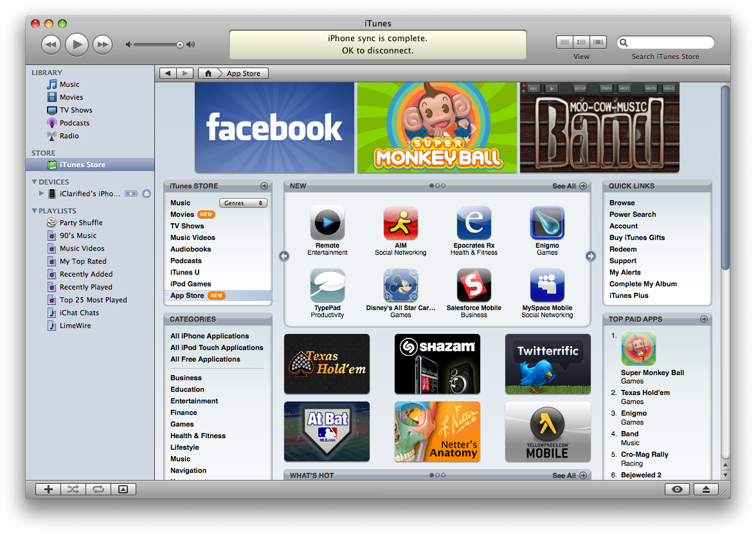Open the Salesforce Mobile app icon
Viewport: 756px width, 534px height.
[474, 286]
